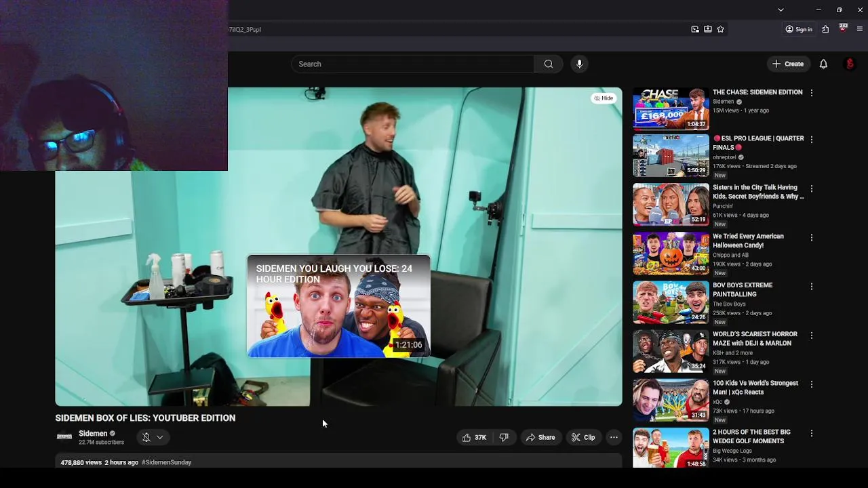Open picture-in-picture icon in address bar
The height and width of the screenshot is (488, 868).
tap(695, 29)
